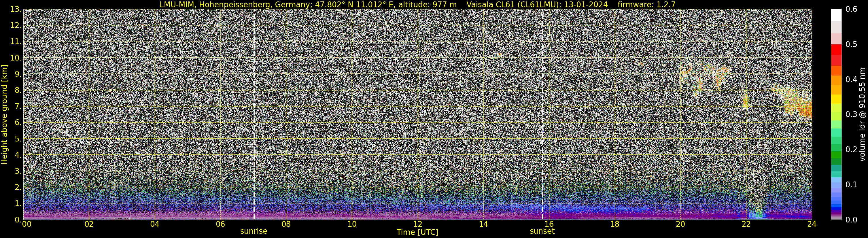Screen dimensions: 868x238
Task: Click the time axis tick '02'
Action: [89, 224]
